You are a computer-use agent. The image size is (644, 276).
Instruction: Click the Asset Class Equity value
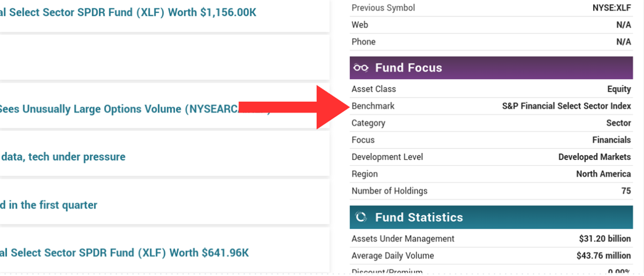point(619,89)
